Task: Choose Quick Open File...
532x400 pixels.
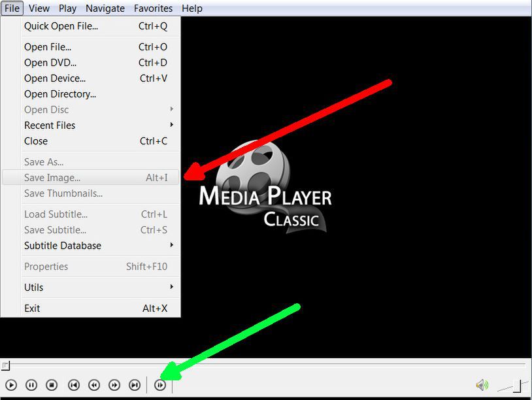Action: coord(91,26)
